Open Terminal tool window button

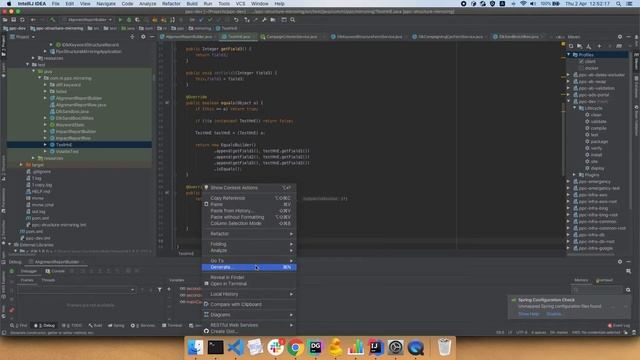(172, 325)
